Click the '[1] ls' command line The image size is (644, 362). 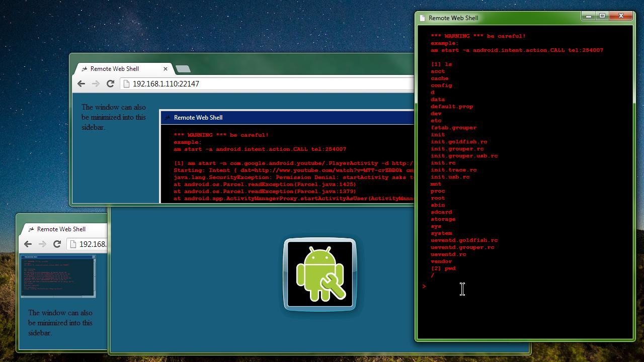tap(441, 64)
